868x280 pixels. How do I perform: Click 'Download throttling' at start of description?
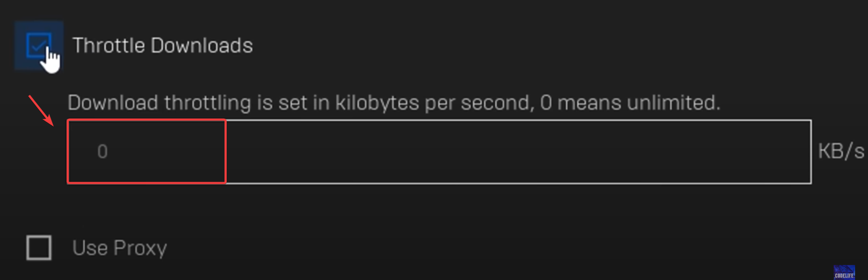[x=159, y=102]
